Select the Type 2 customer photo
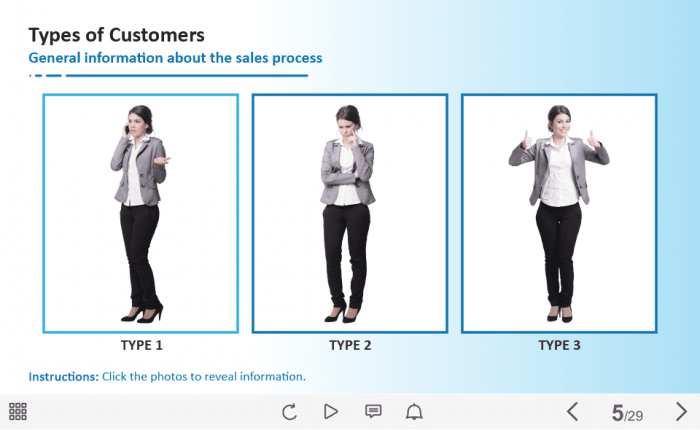Image resolution: width=700 pixels, height=430 pixels. tap(350, 213)
